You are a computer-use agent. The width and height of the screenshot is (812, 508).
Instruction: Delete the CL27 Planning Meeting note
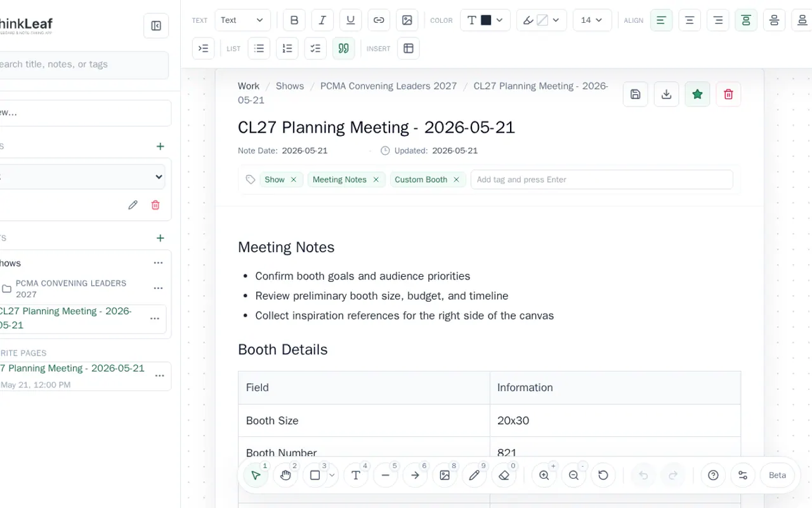728,94
